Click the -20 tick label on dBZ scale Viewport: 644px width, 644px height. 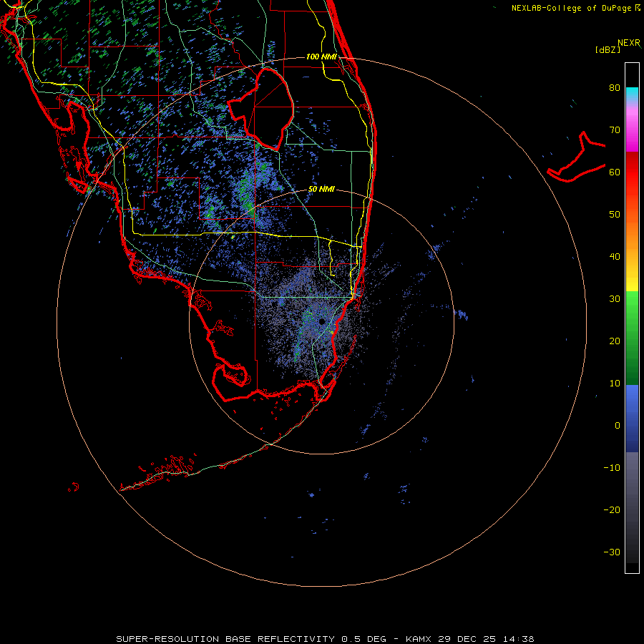pos(612,510)
